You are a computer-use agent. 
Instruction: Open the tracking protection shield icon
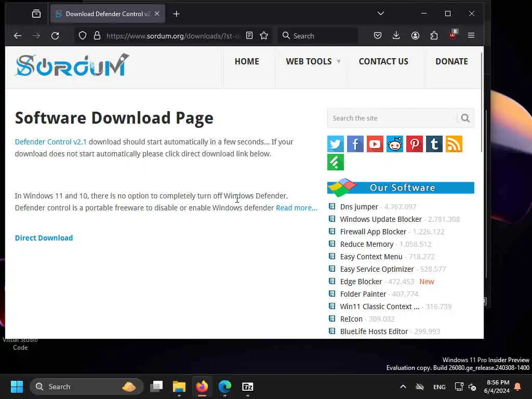pyautogui.click(x=83, y=36)
